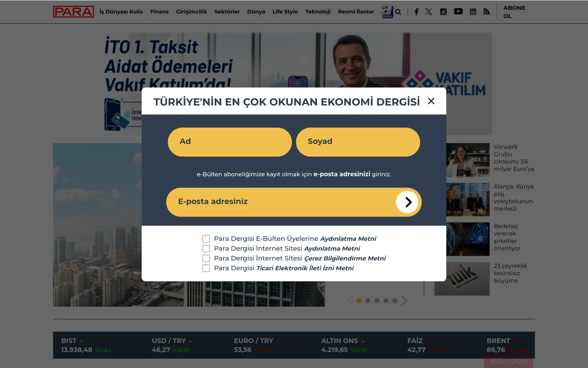Image resolution: width=588 pixels, height=368 pixels.
Task: Open Vorwerk article thumbnail
Action: tap(468, 160)
